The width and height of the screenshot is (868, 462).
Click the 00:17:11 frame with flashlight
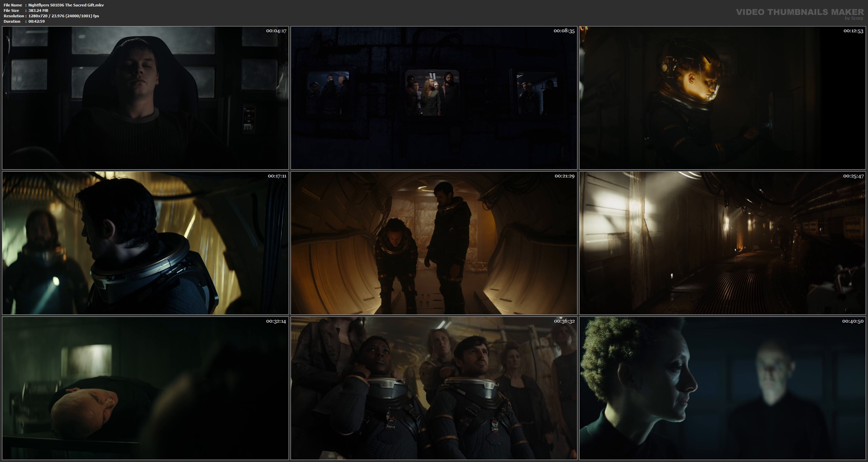pos(145,243)
